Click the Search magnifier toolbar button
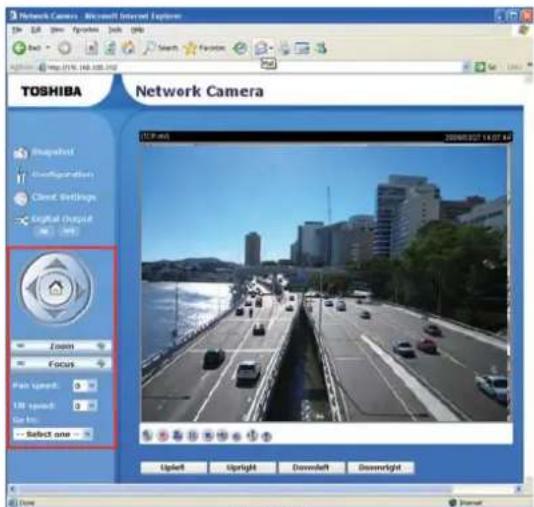534x507 pixels. (x=160, y=48)
